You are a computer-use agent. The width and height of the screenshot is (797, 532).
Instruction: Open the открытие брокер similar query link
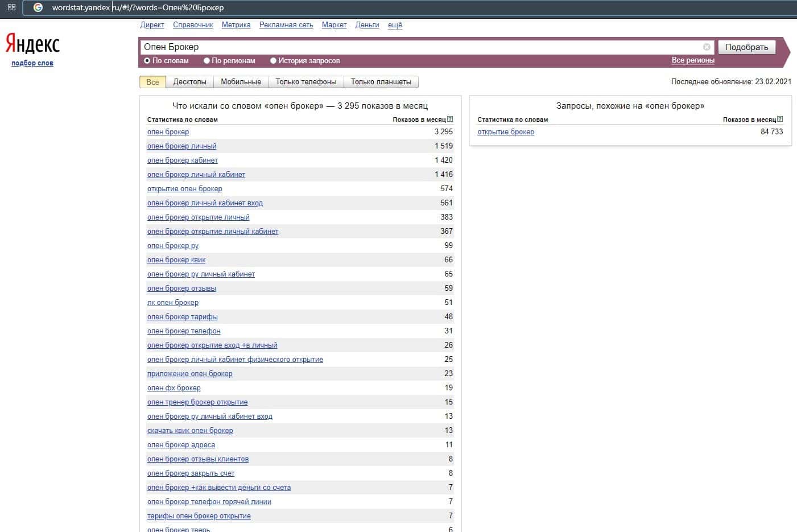[506, 132]
